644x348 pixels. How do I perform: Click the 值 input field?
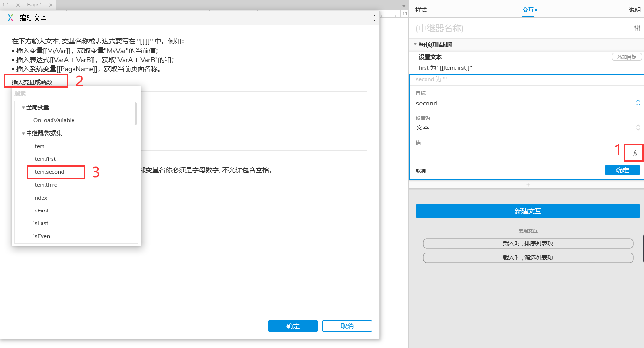(x=522, y=153)
